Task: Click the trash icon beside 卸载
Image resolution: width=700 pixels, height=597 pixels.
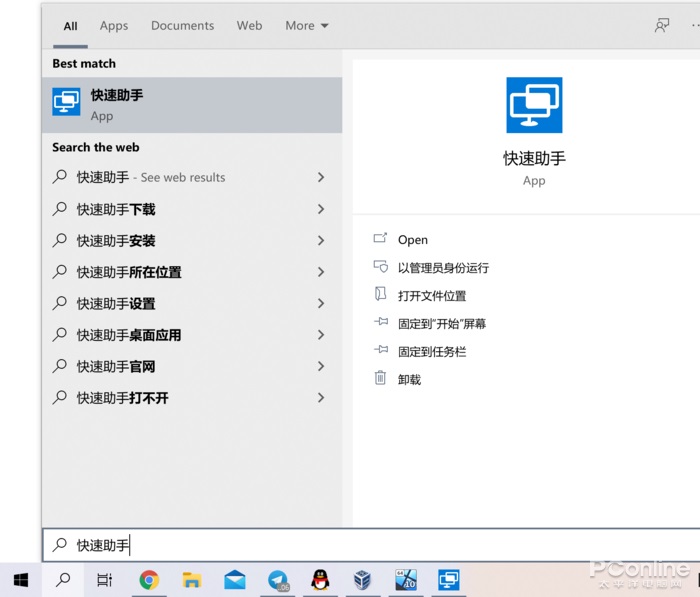Action: pos(380,378)
